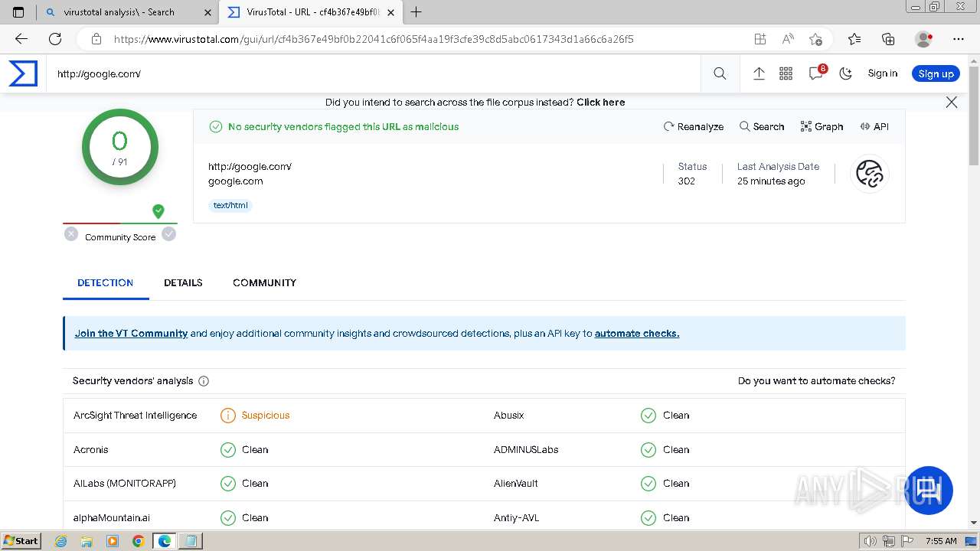This screenshot has width=980, height=551.
Task: Click the Clean check icon for Acronis
Action: [228, 450]
